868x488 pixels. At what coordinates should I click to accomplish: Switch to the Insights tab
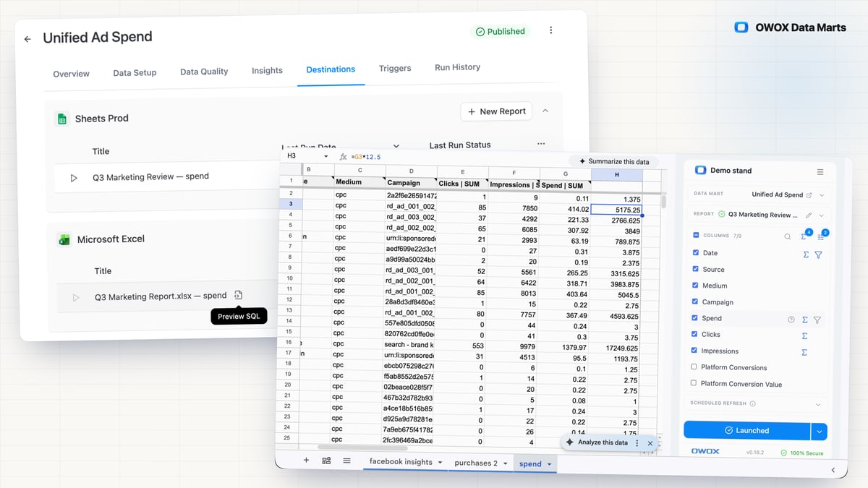tap(267, 70)
